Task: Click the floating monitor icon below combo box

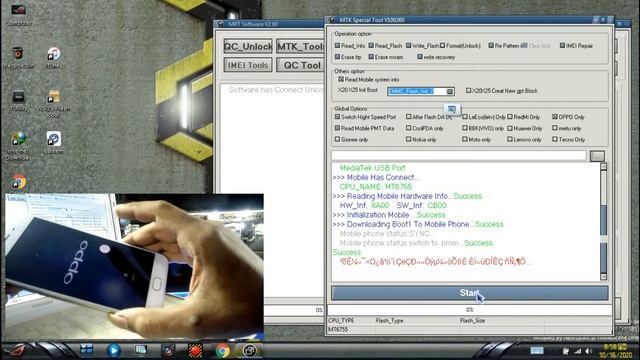Action: (x=451, y=109)
